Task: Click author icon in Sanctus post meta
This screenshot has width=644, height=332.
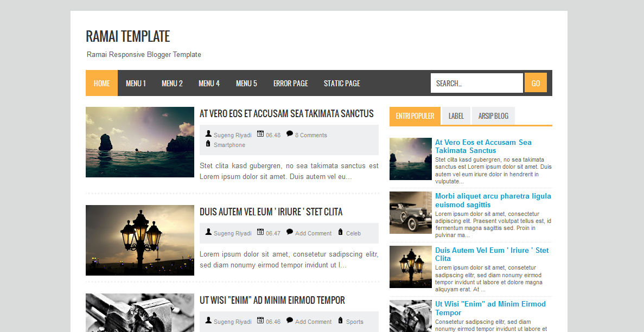Action: pyautogui.click(x=208, y=133)
